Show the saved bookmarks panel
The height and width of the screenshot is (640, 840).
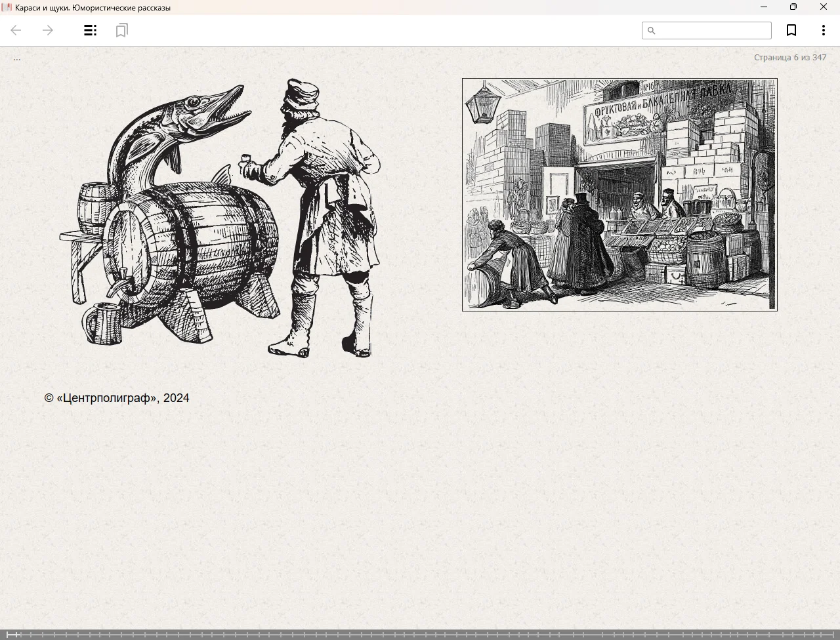(x=121, y=31)
